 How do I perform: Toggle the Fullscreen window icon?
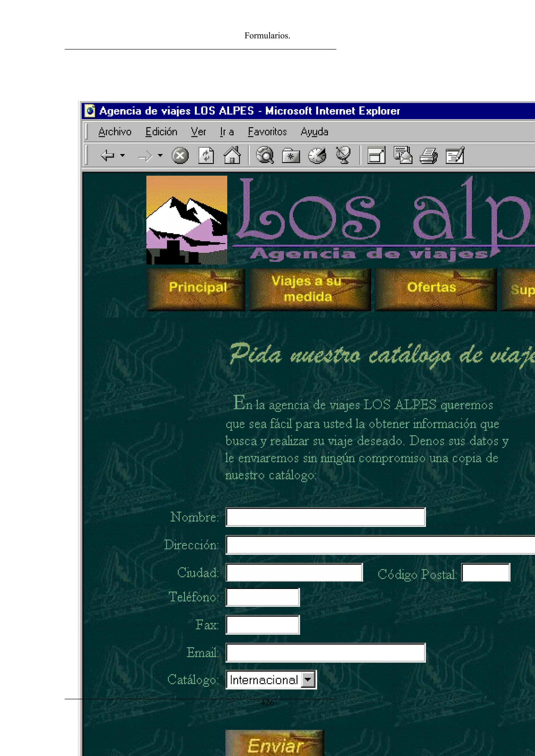pos(376,155)
